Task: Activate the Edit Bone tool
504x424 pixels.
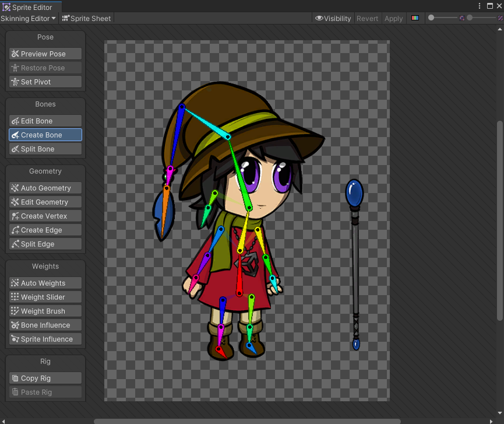Action: (x=45, y=121)
